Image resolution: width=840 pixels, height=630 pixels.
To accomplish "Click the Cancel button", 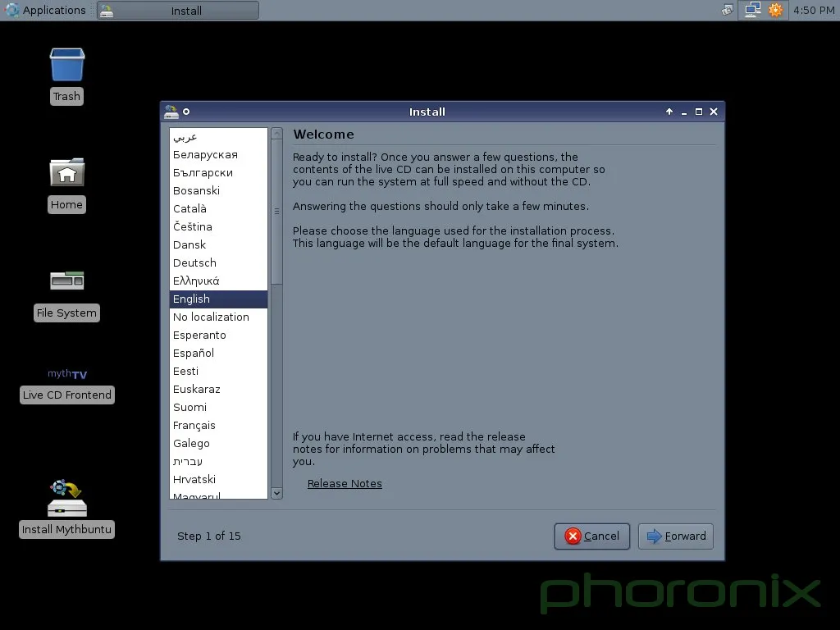I will (x=592, y=536).
